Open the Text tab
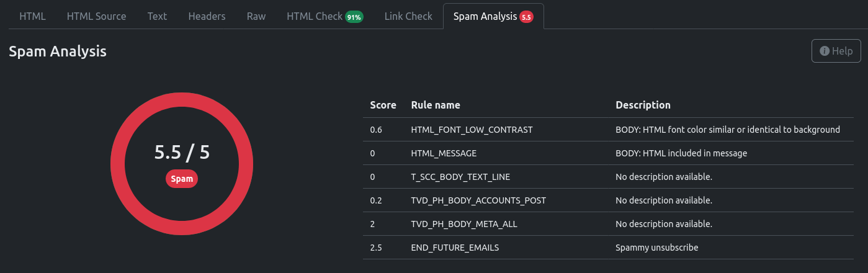Image resolution: width=868 pixels, height=273 pixels. pyautogui.click(x=157, y=16)
